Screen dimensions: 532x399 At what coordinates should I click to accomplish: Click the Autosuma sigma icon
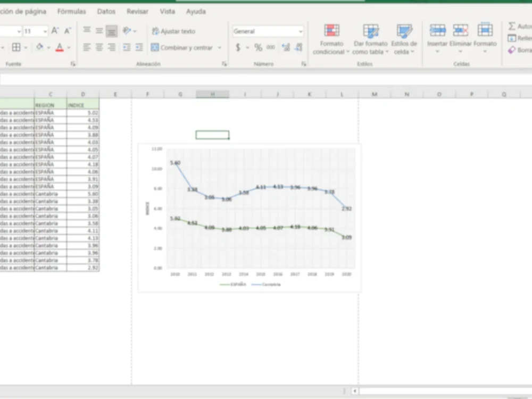pos(512,26)
